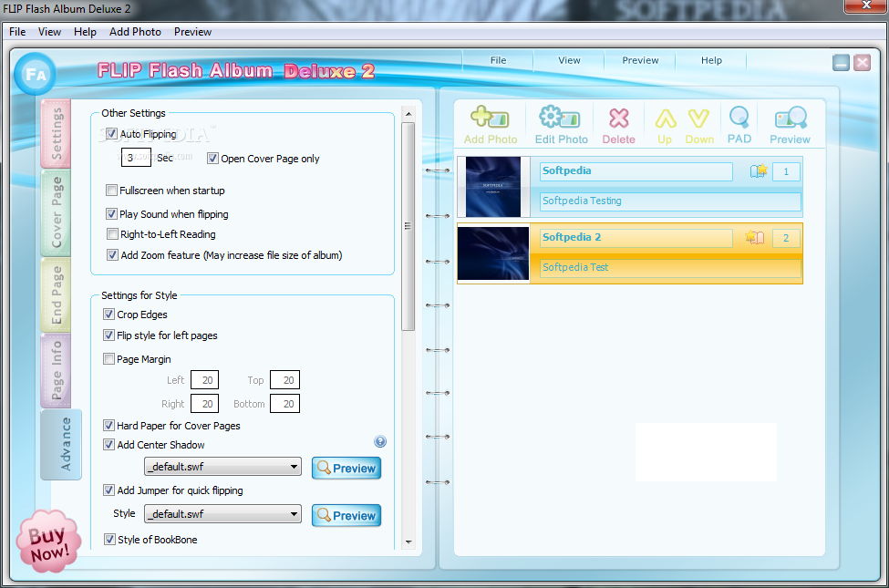The width and height of the screenshot is (889, 588).
Task: Toggle Hard Paper for Cover Pages
Action: click(109, 425)
